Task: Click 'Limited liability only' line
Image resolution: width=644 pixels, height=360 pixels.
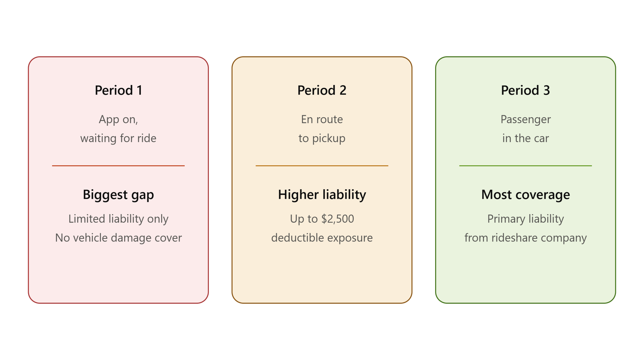Action: tap(118, 219)
